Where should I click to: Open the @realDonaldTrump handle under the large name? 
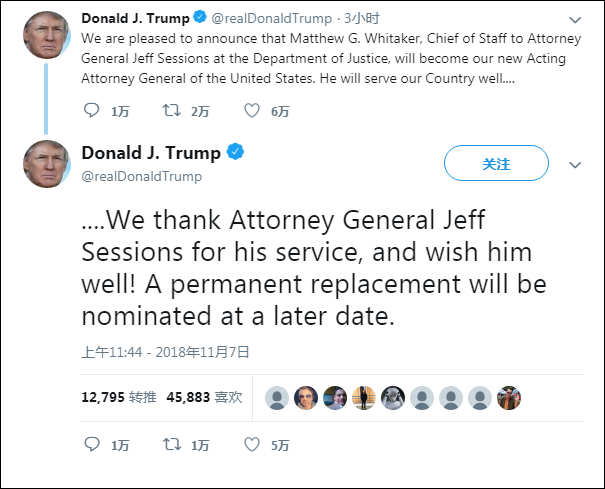tap(141, 176)
